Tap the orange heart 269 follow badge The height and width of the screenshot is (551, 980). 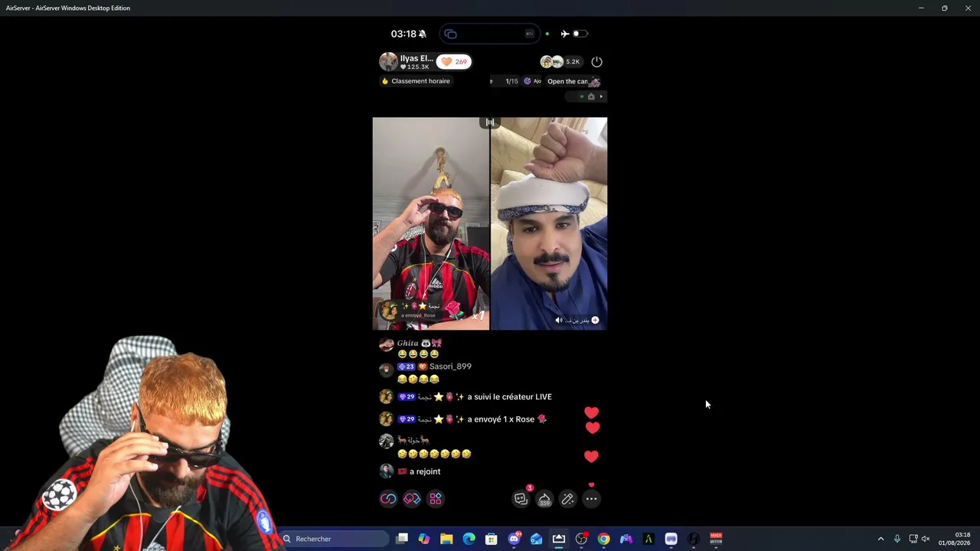coord(454,62)
